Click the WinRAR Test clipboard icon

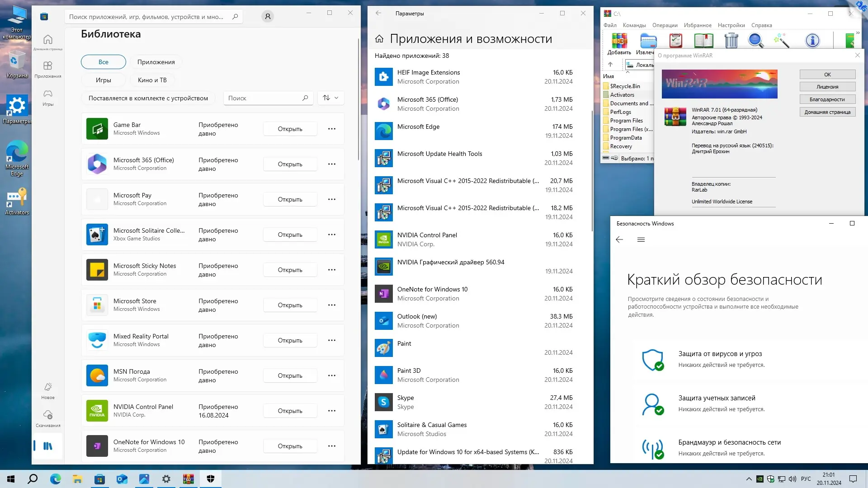(x=675, y=41)
